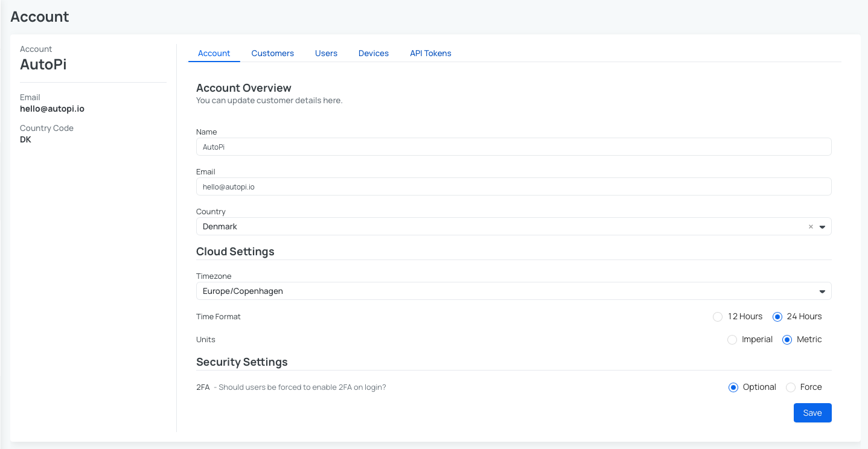
Task: Set 2FA enforcement to Optional
Action: pyautogui.click(x=733, y=387)
